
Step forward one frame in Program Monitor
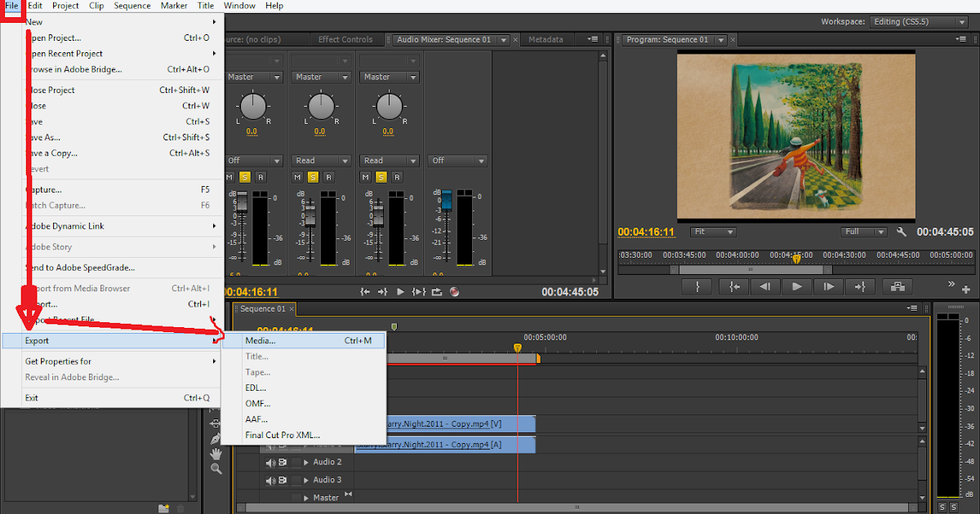(828, 286)
